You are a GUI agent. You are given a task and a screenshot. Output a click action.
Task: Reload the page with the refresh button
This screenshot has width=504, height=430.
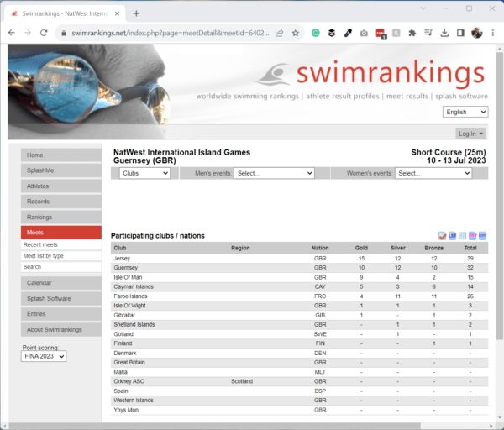[x=45, y=33]
